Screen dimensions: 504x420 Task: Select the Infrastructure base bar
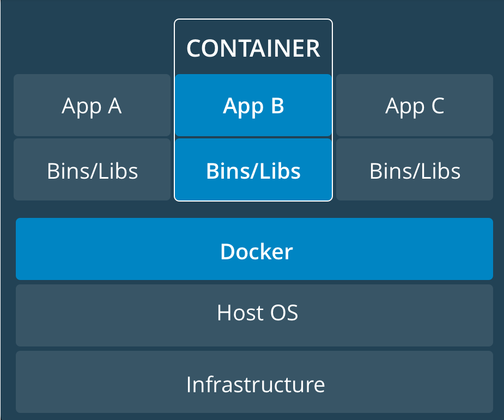point(254,382)
